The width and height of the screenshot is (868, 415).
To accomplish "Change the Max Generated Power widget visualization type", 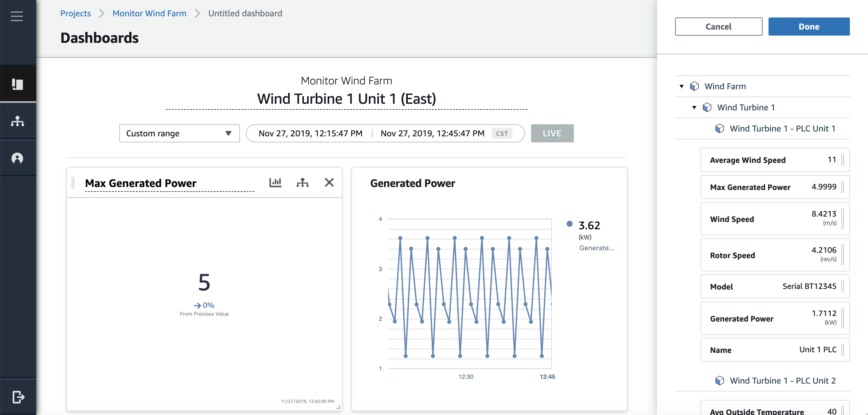I will 275,183.
